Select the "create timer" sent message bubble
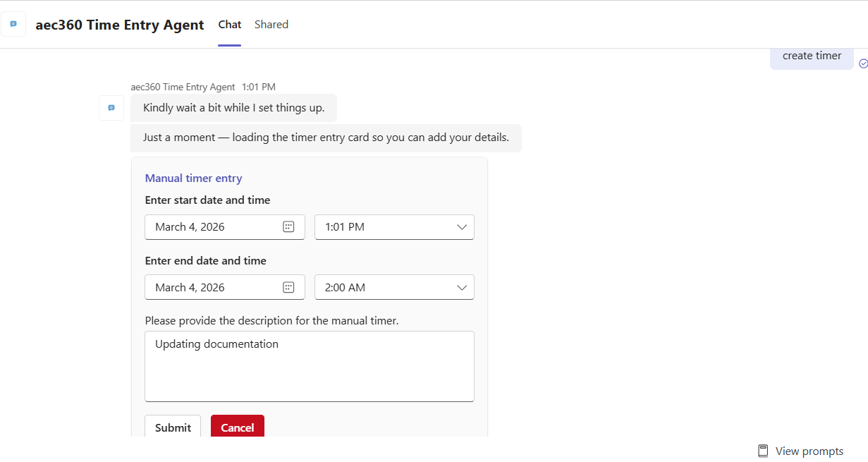The width and height of the screenshot is (868, 462). click(812, 56)
